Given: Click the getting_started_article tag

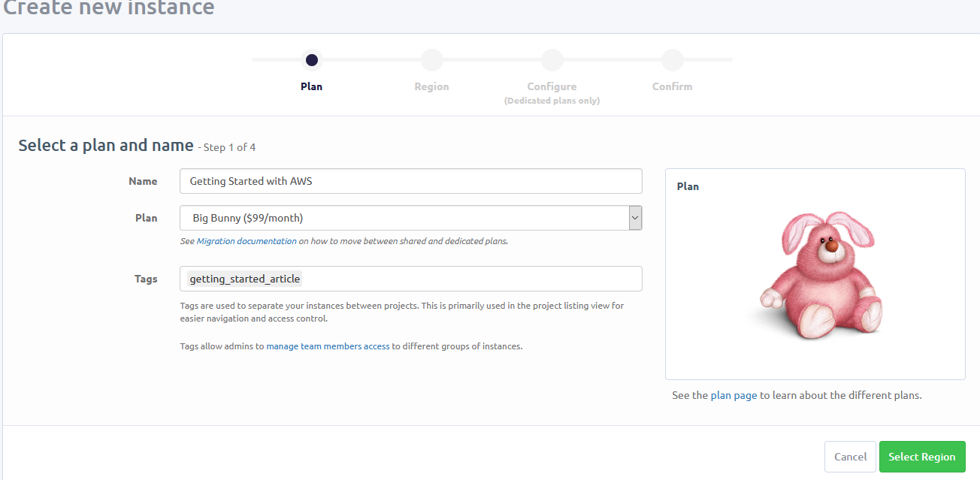Looking at the screenshot, I should [245, 279].
